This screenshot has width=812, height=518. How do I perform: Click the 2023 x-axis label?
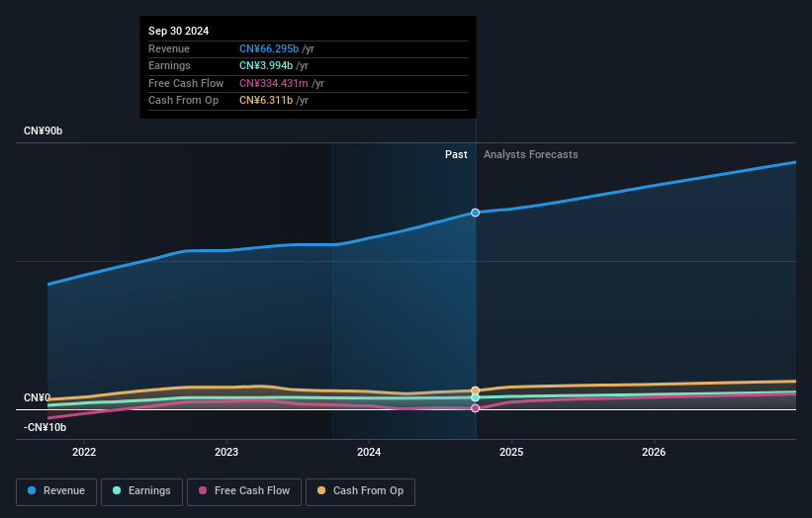click(x=226, y=452)
